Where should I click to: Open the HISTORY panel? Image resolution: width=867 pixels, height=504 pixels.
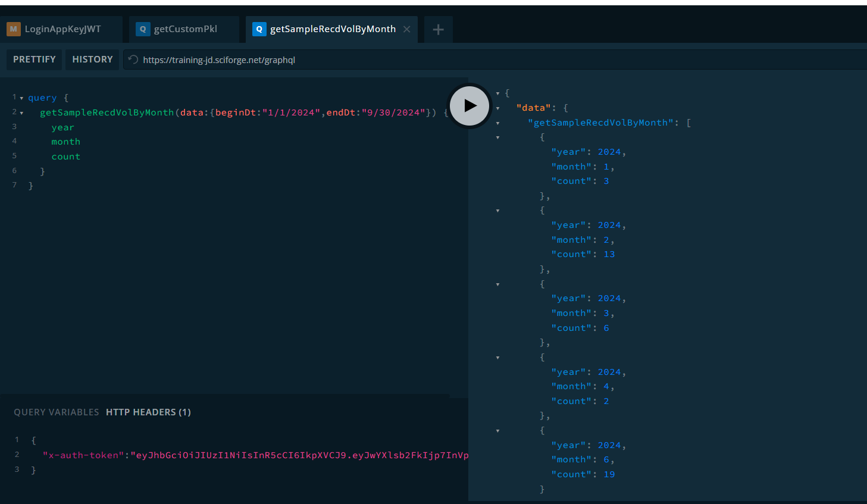pos(92,60)
